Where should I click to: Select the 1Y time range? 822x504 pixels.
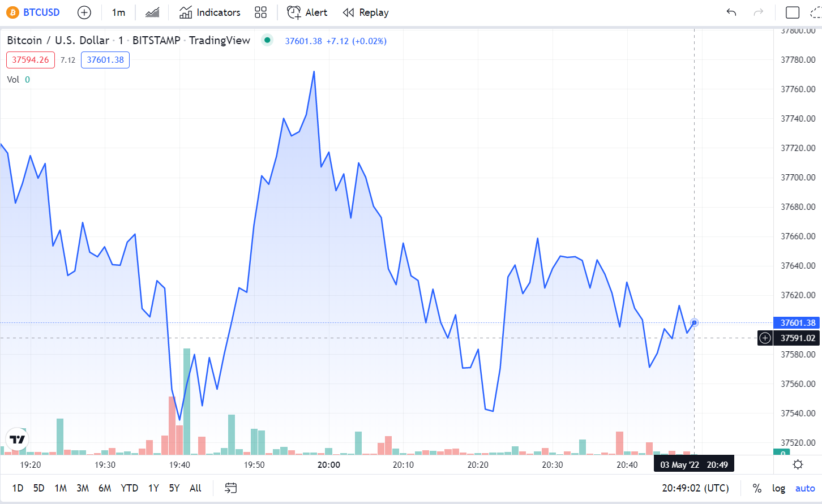pyautogui.click(x=153, y=488)
